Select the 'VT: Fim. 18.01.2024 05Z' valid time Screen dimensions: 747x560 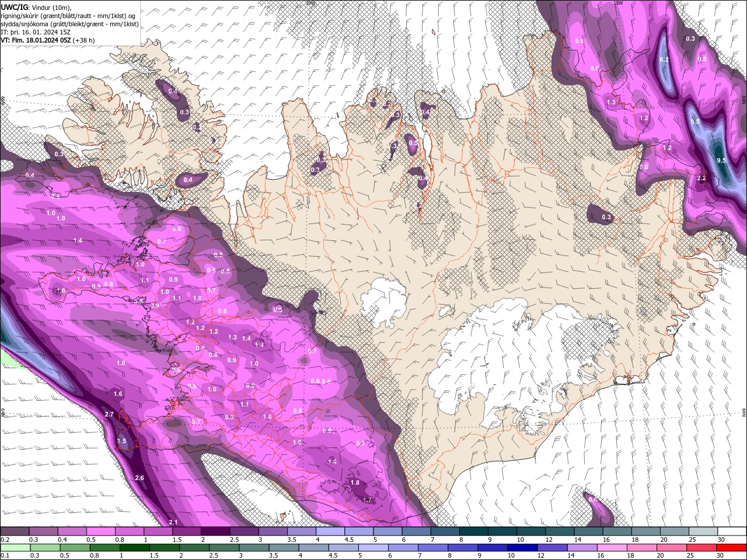(x=36, y=40)
